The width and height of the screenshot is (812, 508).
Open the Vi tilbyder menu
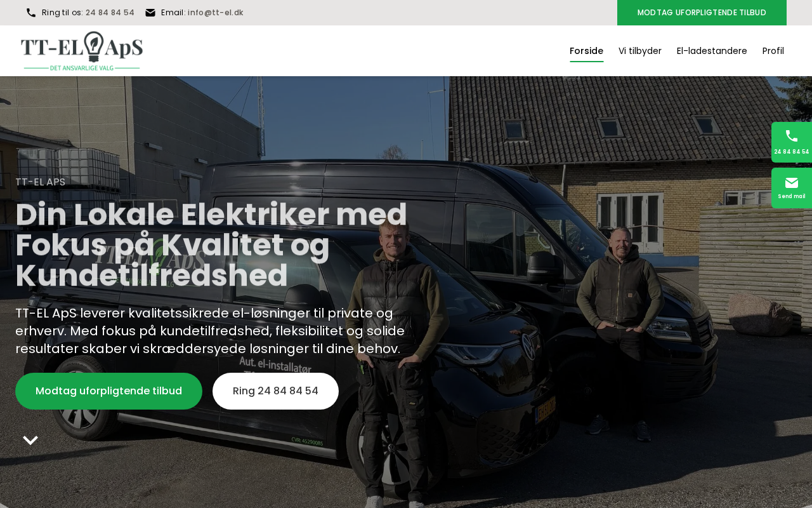pyautogui.click(x=640, y=51)
